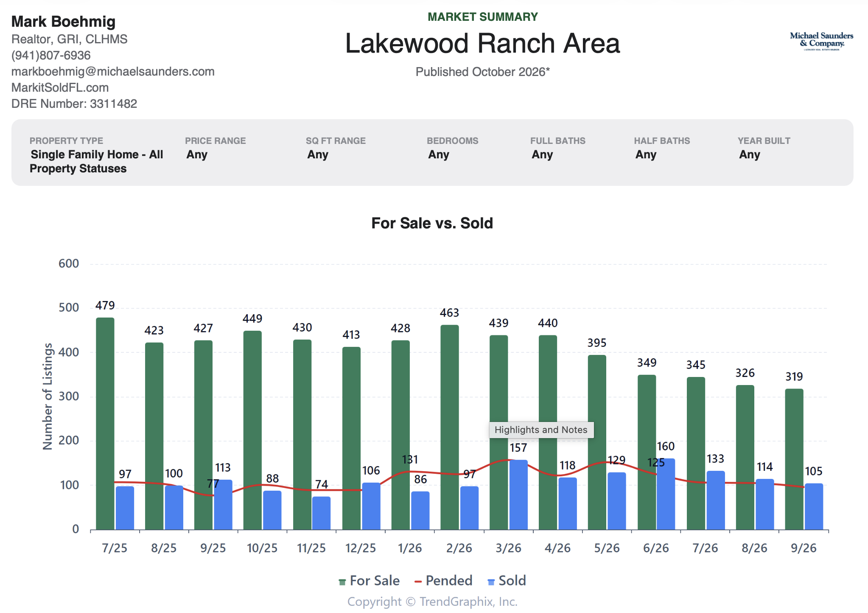Open the Highlights and Notes tooltip
868x613 pixels.
point(541,430)
